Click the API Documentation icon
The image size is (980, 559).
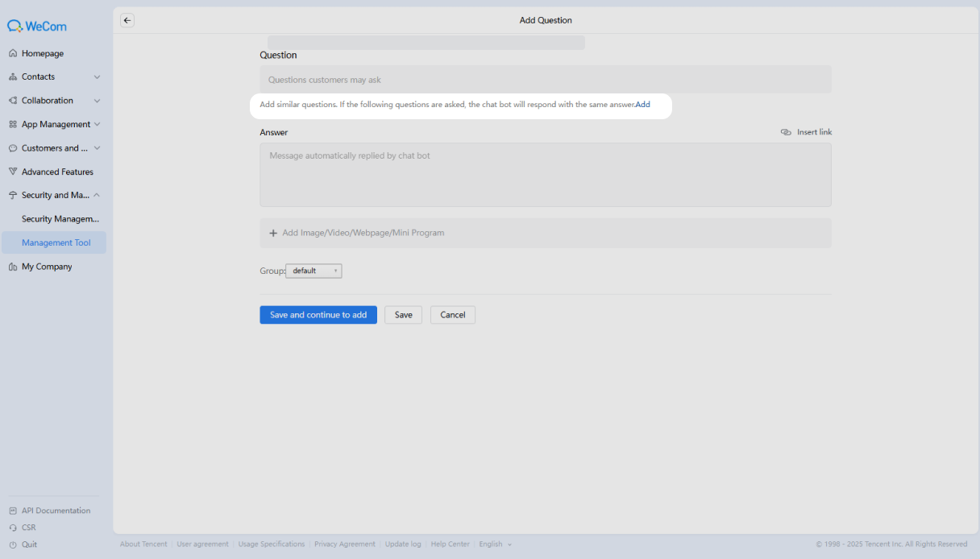(x=13, y=511)
